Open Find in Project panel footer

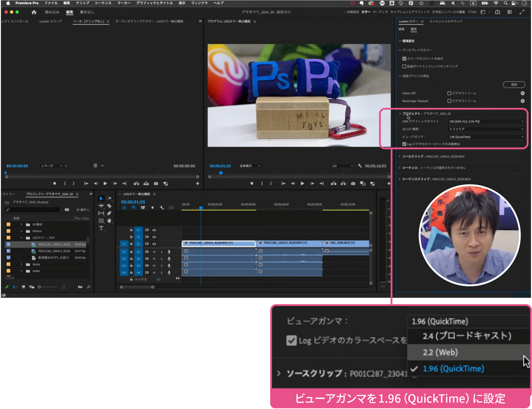pos(89,287)
